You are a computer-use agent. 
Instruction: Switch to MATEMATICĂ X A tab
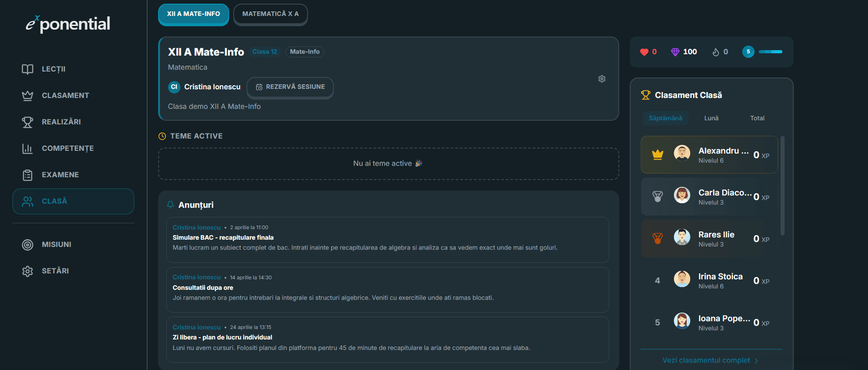pos(271,14)
